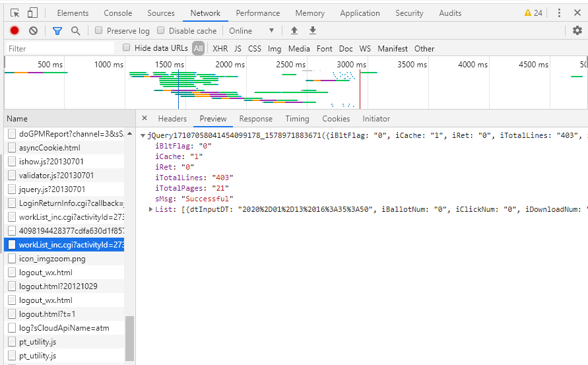Click the request list vertical scrollbar thumb
The width and height of the screenshot is (588, 365).
(x=129, y=339)
